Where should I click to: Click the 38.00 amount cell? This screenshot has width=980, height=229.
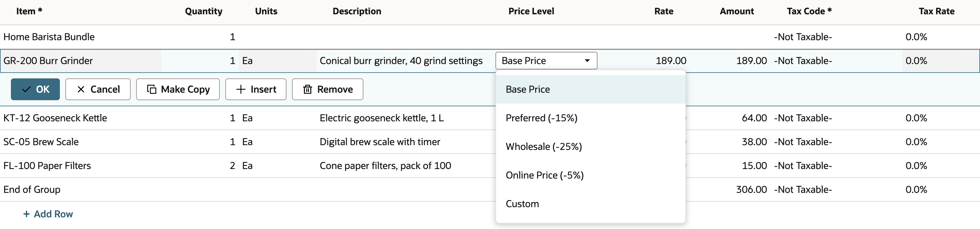pos(754,142)
